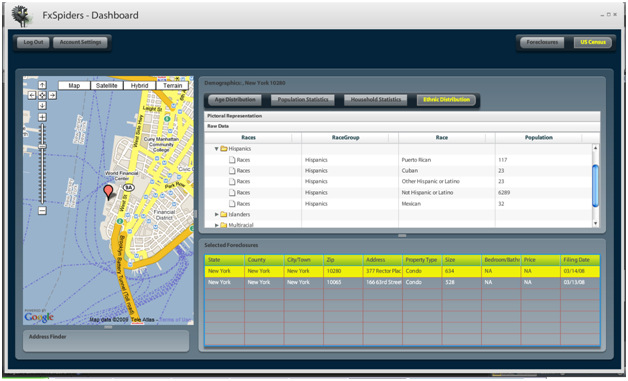
Task: Sort foreclosures by Zip column
Action: [343, 260]
